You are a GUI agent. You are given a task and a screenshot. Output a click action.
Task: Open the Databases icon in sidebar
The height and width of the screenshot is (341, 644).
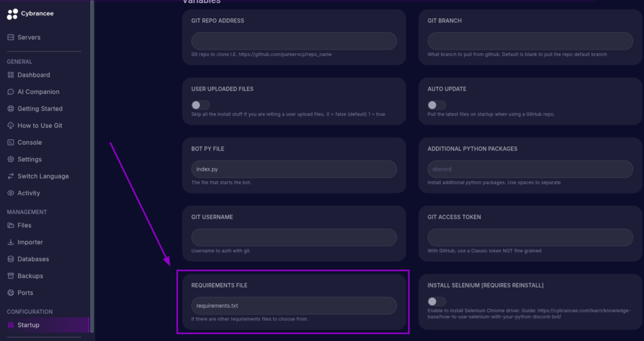(11, 259)
